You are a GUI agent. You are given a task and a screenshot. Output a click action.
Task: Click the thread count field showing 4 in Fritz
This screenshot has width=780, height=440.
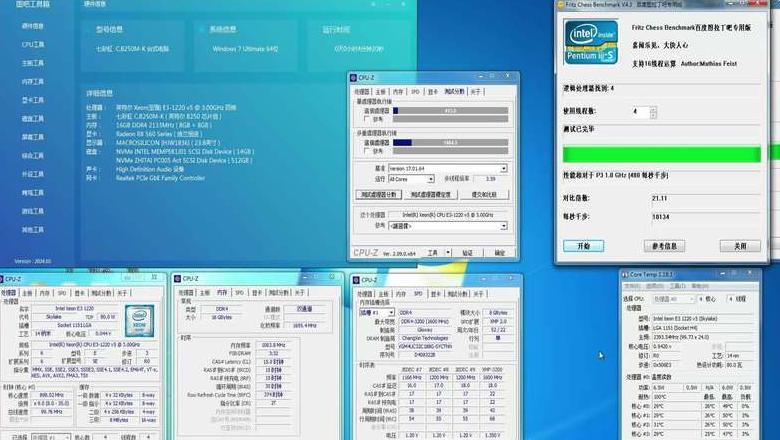pyautogui.click(x=640, y=112)
